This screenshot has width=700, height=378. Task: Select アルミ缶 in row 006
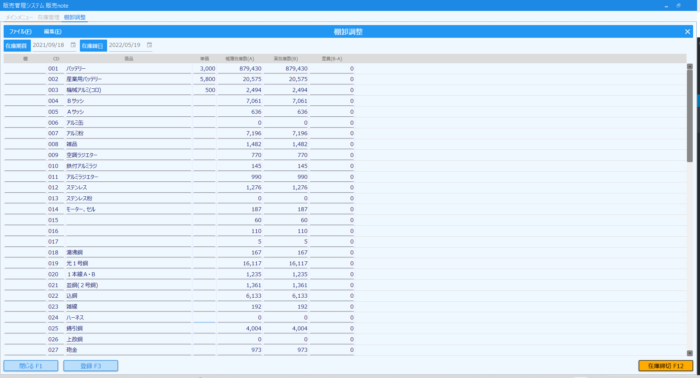point(129,123)
